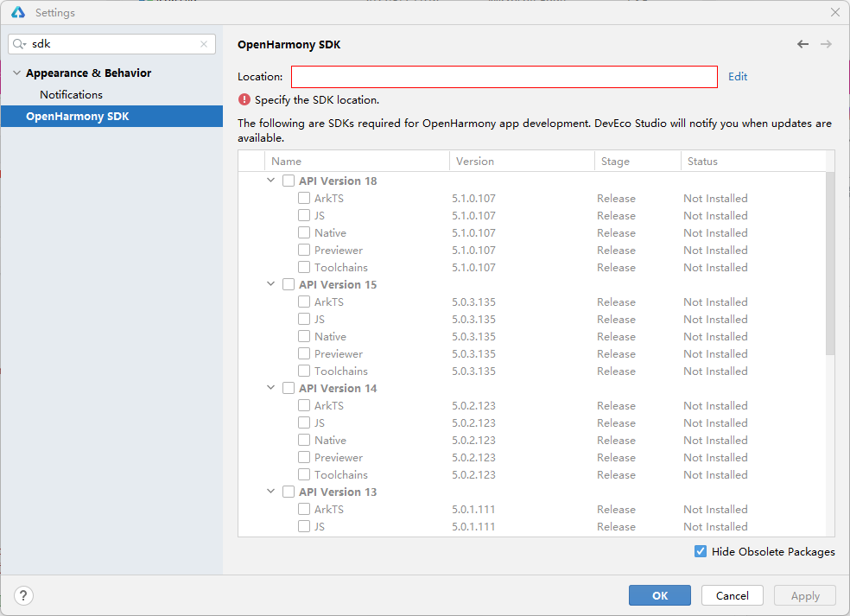The image size is (850, 616).
Task: Enable JS 5.0.1.111 checkbox
Action: (x=304, y=526)
